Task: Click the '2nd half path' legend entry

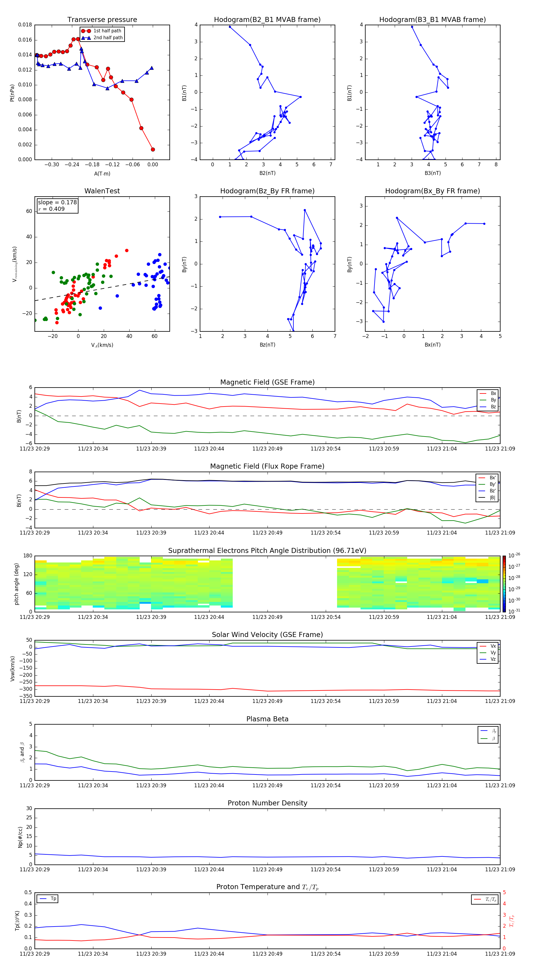Action: click(x=102, y=38)
